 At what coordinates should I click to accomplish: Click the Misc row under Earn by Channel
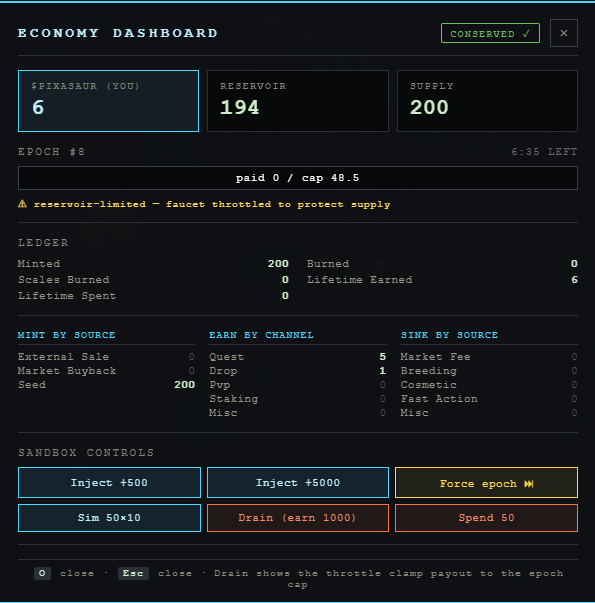pyautogui.click(x=298, y=413)
